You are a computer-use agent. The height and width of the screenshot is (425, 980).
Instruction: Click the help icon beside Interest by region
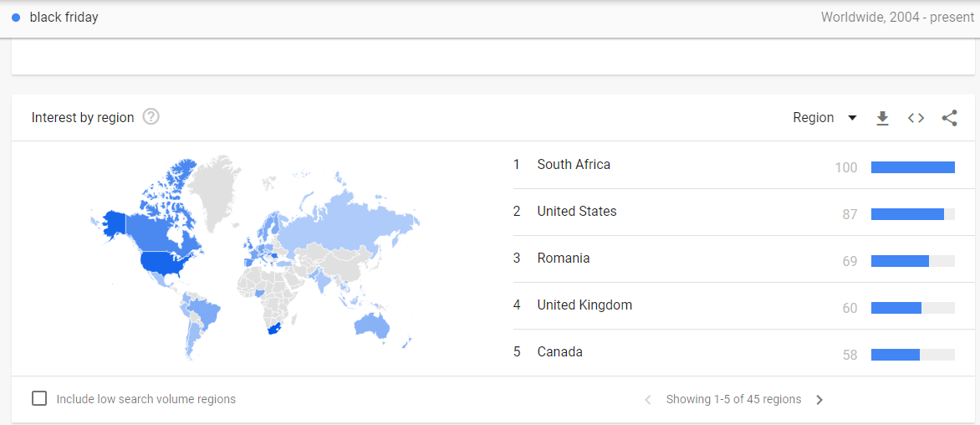(151, 117)
